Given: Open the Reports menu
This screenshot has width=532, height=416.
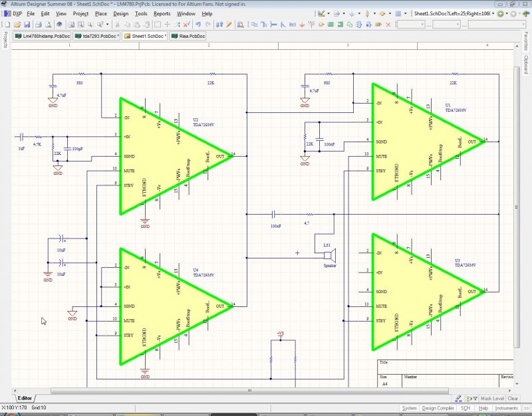Looking at the screenshot, I should click(x=162, y=13).
